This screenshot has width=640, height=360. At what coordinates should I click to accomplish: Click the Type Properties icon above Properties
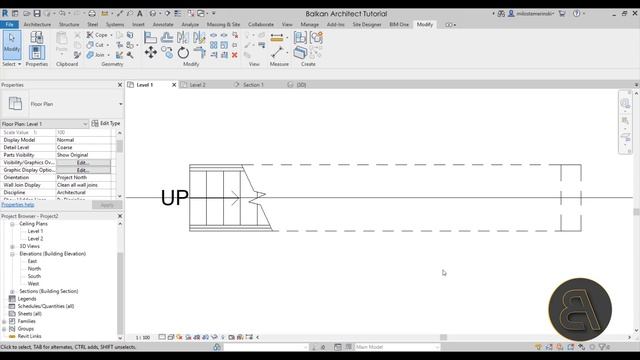tap(37, 38)
